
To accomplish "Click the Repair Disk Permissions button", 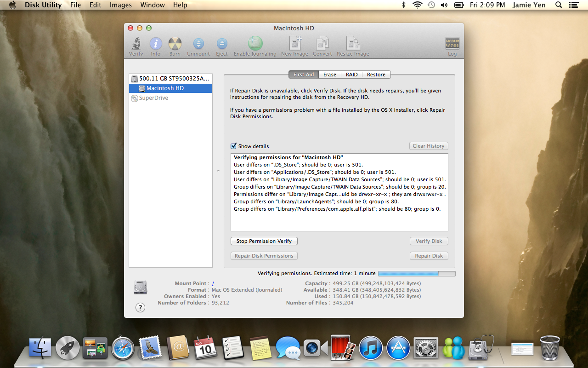I will click(x=264, y=256).
